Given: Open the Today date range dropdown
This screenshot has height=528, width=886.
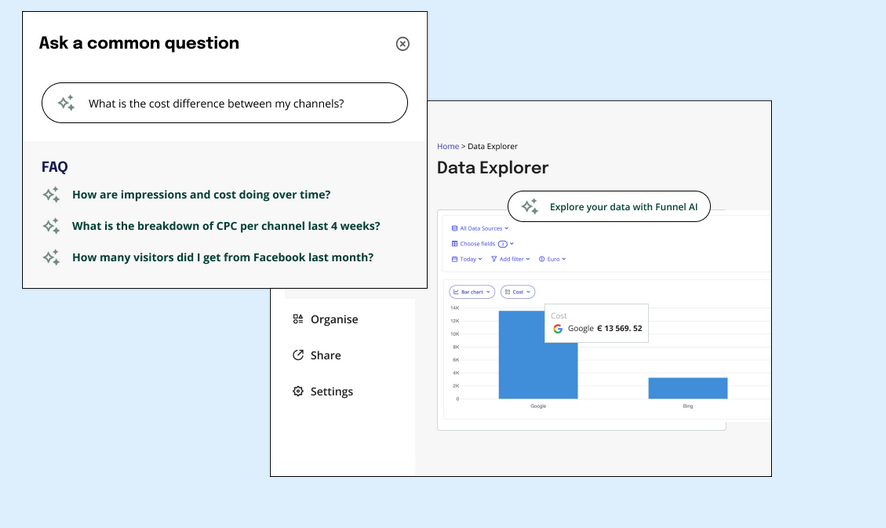Looking at the screenshot, I should point(467,259).
